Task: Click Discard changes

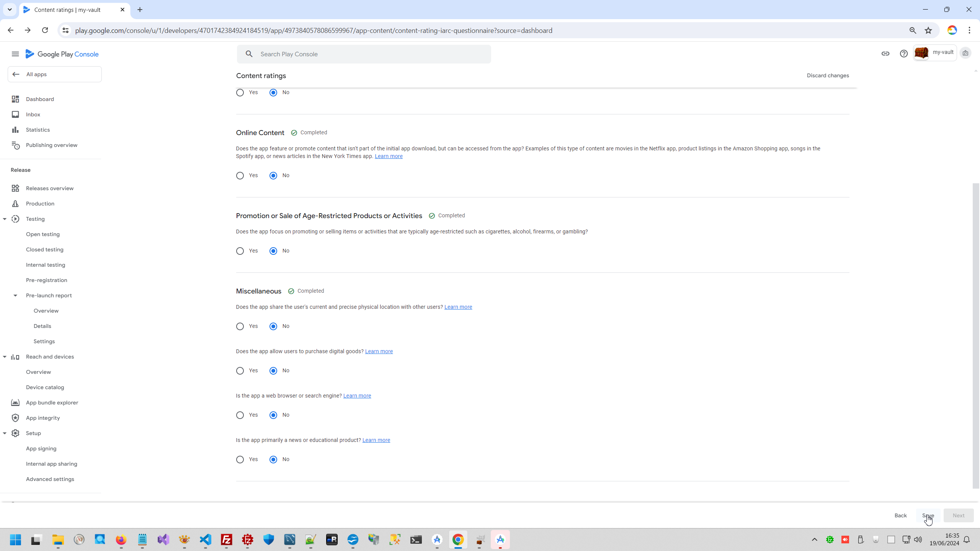Action: coord(828,75)
